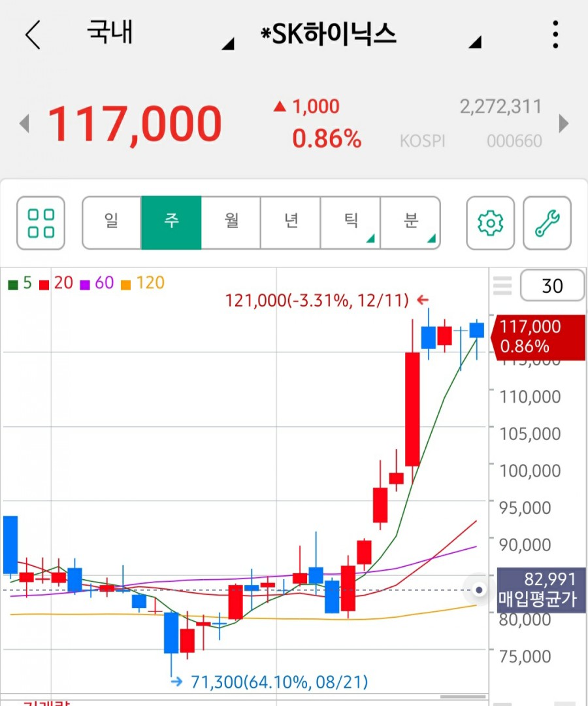
Task: Go to next stock with right triangle
Action: click(563, 123)
